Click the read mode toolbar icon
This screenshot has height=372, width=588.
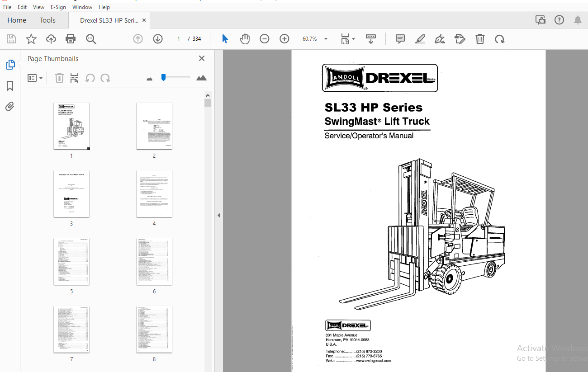tap(371, 39)
